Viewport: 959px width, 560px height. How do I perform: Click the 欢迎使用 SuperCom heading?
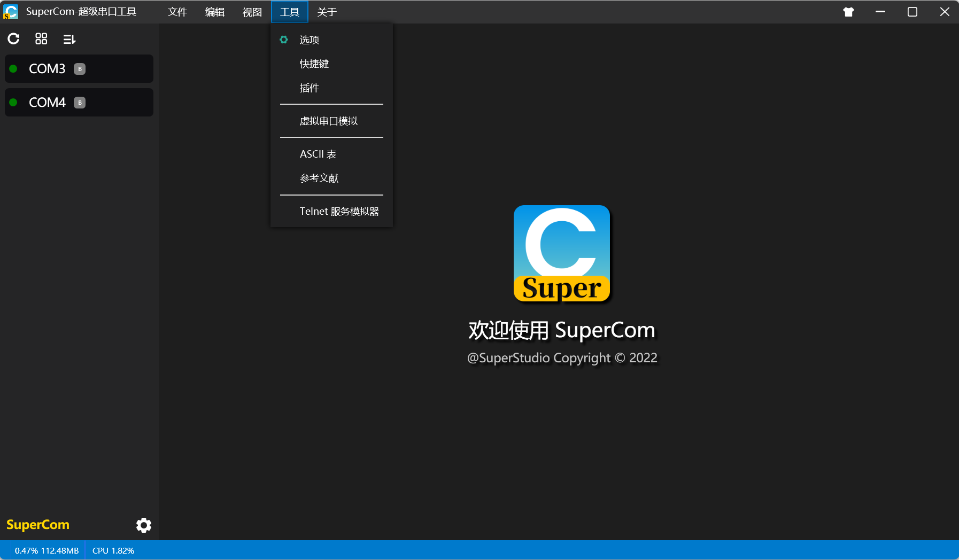point(562,330)
